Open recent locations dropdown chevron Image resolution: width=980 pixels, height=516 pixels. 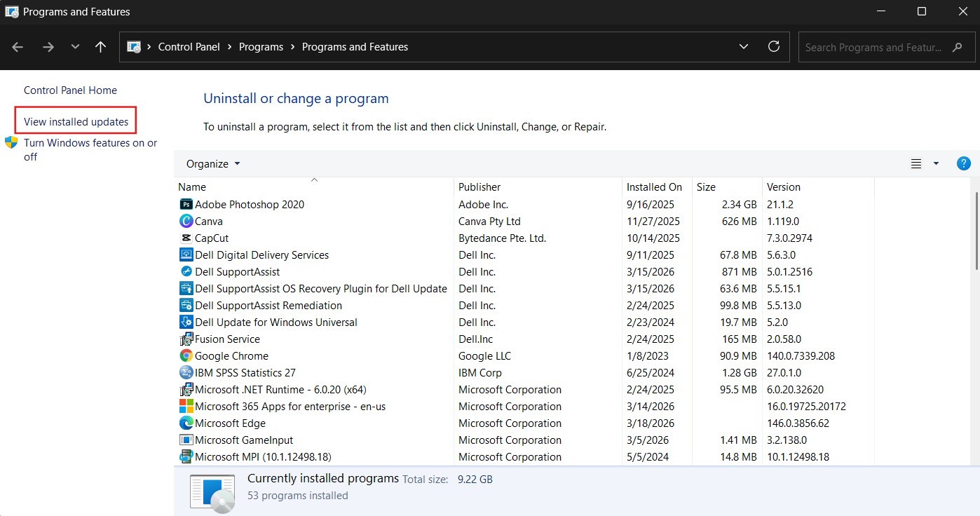coord(75,47)
